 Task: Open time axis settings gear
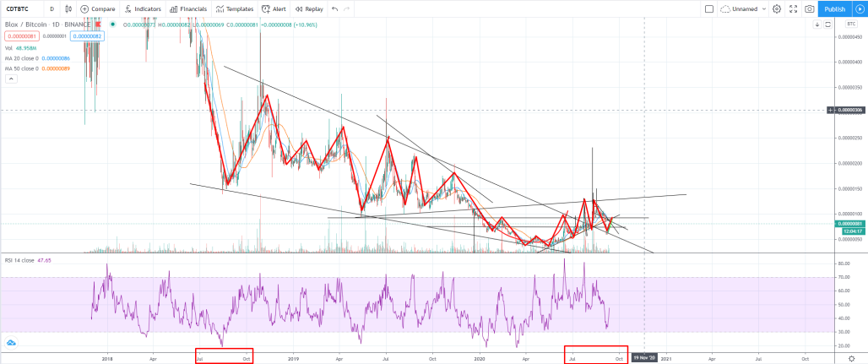(x=851, y=358)
